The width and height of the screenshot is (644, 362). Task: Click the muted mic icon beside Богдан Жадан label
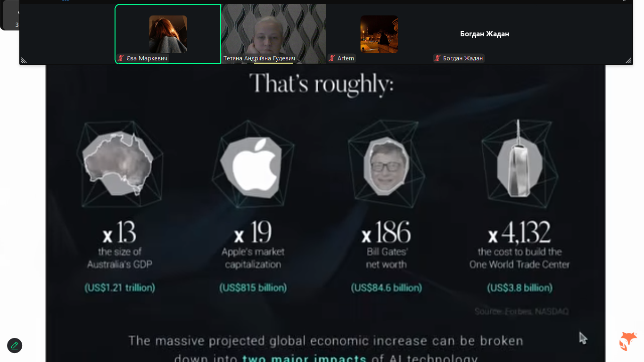438,58
